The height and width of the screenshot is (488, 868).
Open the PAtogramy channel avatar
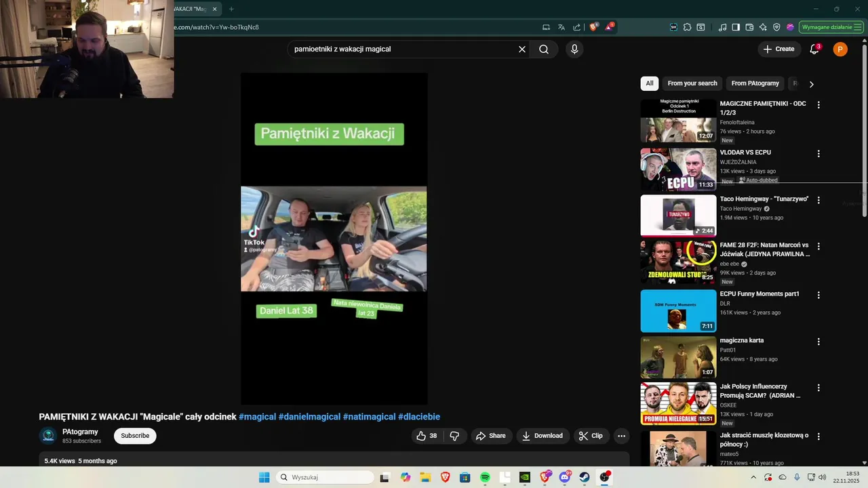(47, 436)
